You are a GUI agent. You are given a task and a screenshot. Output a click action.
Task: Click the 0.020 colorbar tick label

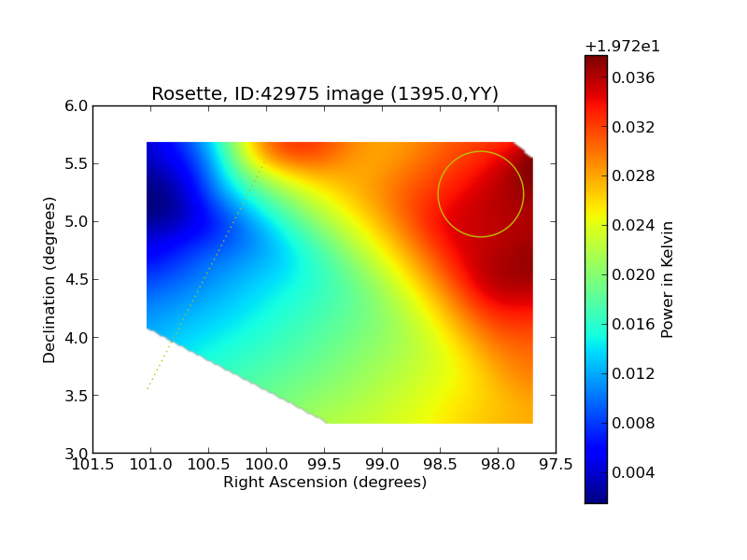(x=633, y=274)
